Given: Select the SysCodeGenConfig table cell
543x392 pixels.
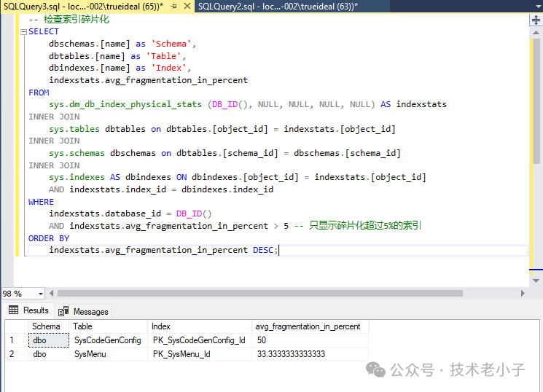Looking at the screenshot, I should tap(109, 340).
